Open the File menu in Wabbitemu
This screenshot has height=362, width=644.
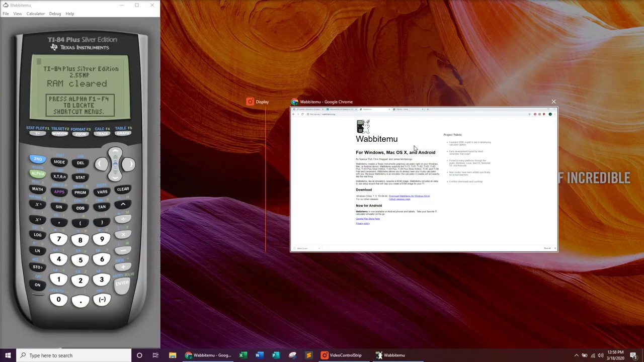(6, 14)
